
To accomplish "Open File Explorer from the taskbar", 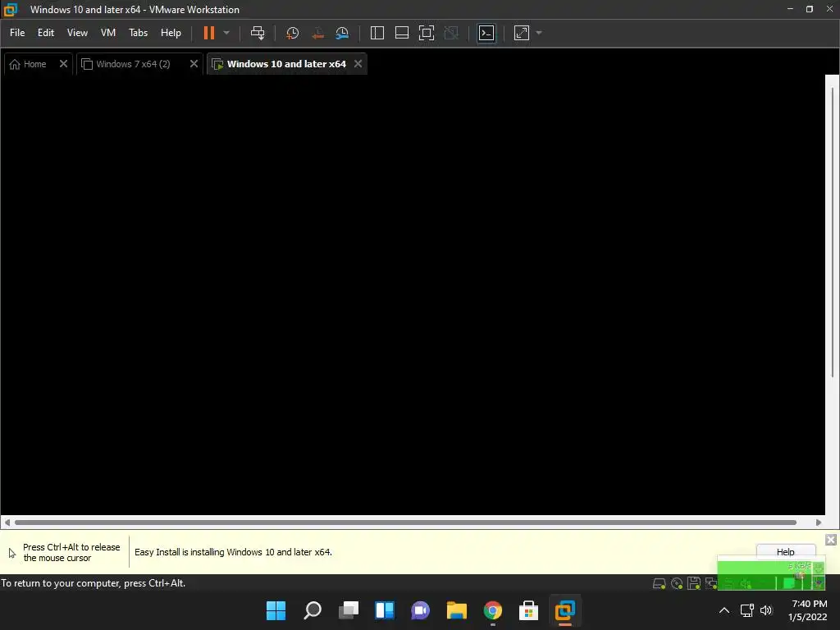I will click(456, 610).
